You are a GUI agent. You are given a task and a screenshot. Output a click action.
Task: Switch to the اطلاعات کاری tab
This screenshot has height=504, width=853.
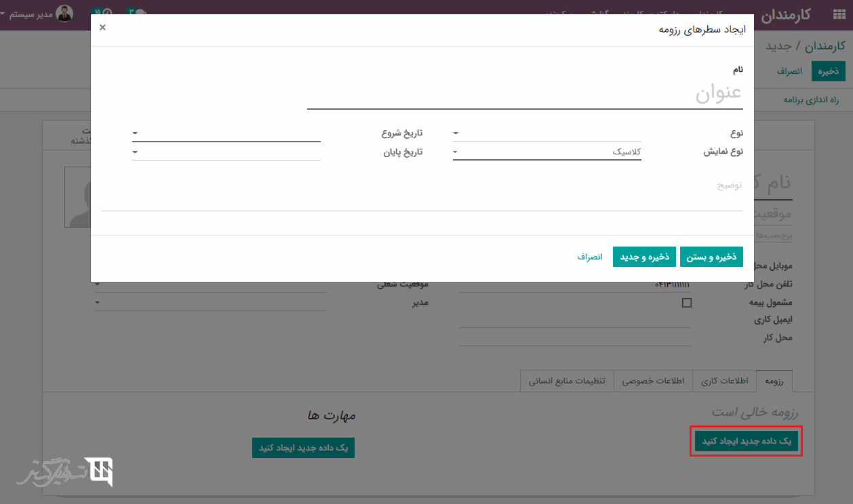click(724, 381)
